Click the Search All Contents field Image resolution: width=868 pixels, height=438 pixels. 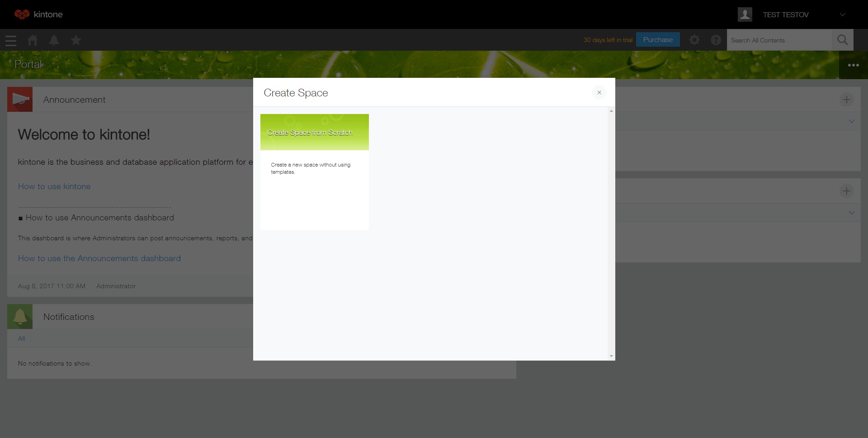coord(779,40)
